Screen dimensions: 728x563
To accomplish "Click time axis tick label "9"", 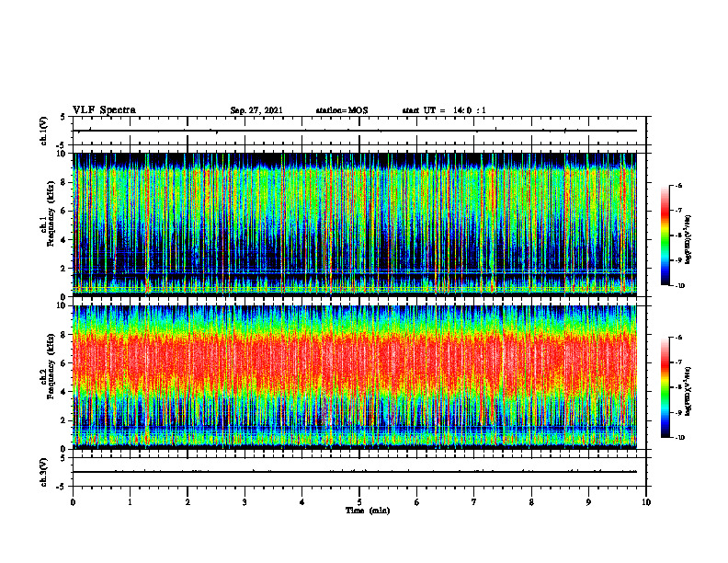I will point(588,502).
